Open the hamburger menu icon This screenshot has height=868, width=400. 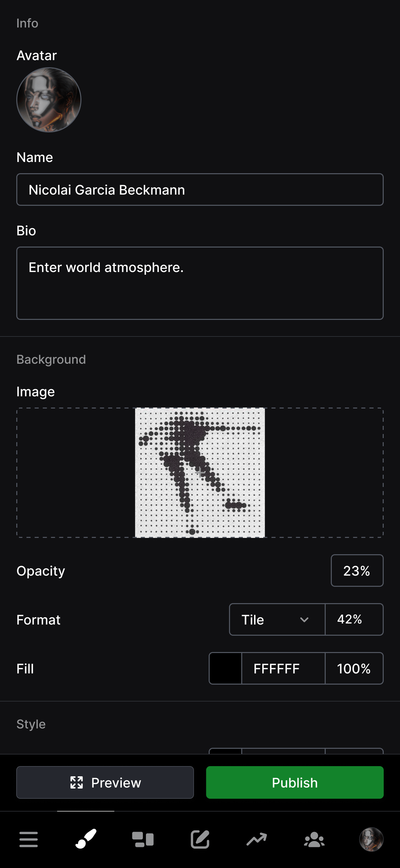point(28,839)
